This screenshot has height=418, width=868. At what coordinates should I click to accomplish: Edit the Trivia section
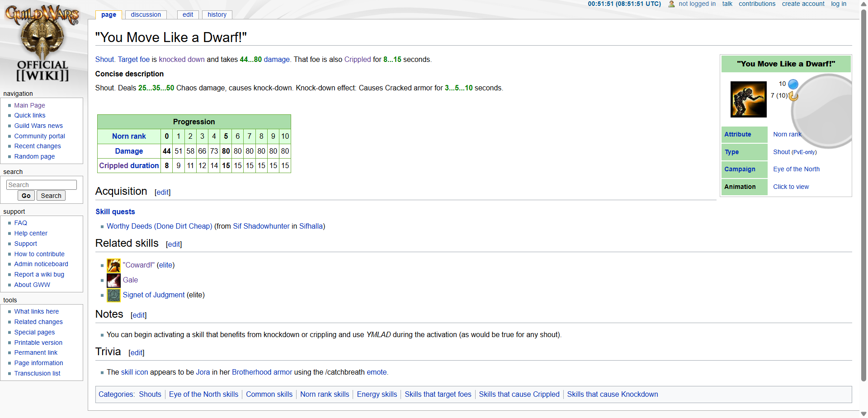136,352
